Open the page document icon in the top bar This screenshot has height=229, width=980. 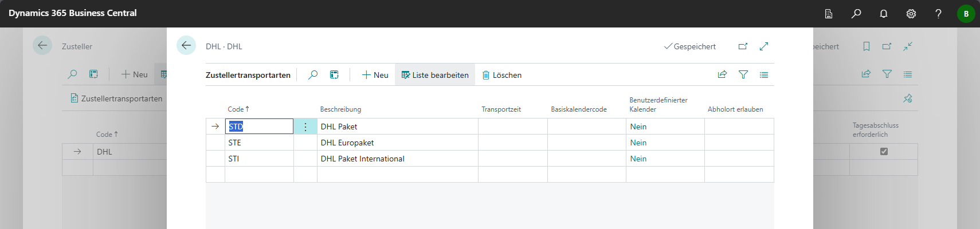829,14
